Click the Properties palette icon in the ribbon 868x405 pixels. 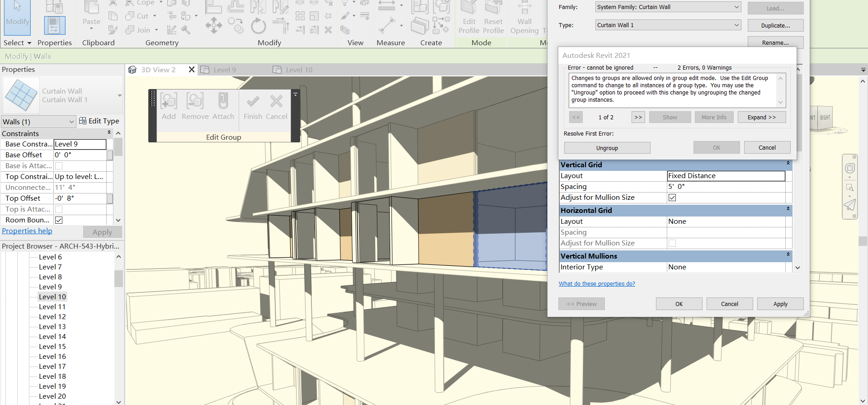pos(54,25)
